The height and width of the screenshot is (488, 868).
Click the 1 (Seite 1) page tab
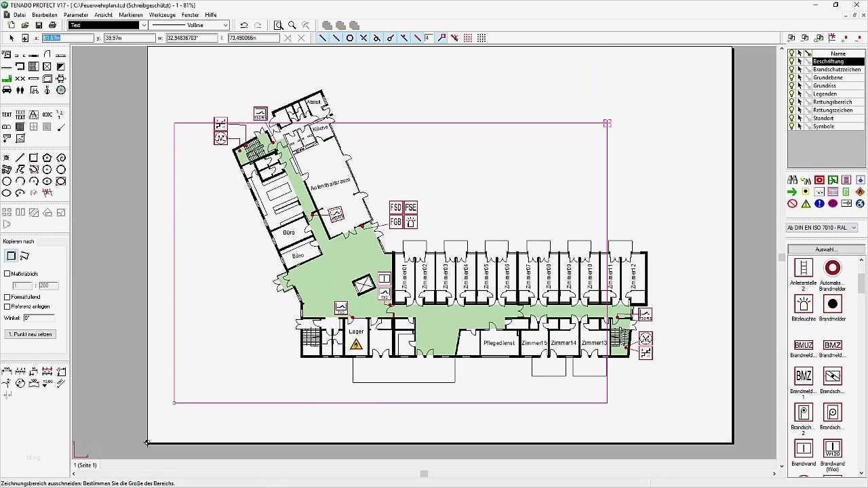click(85, 465)
